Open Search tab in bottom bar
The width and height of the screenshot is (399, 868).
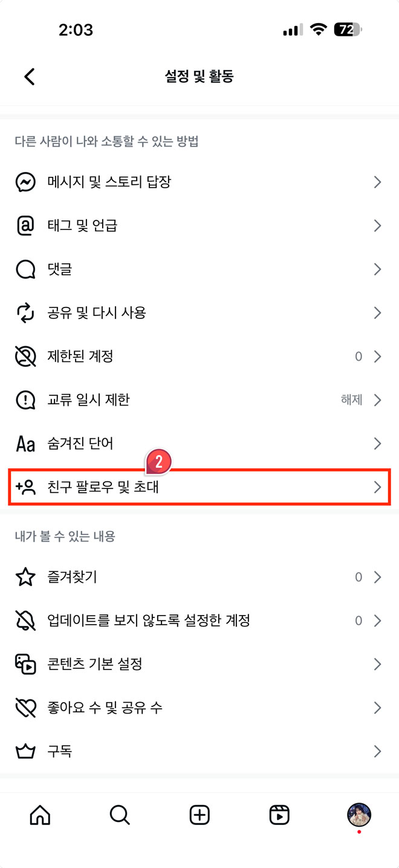[120, 815]
